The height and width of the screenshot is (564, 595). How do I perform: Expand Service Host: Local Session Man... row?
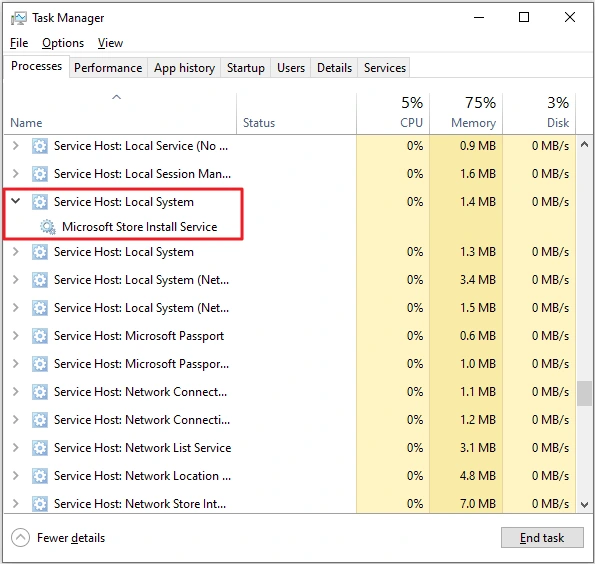click(x=16, y=174)
